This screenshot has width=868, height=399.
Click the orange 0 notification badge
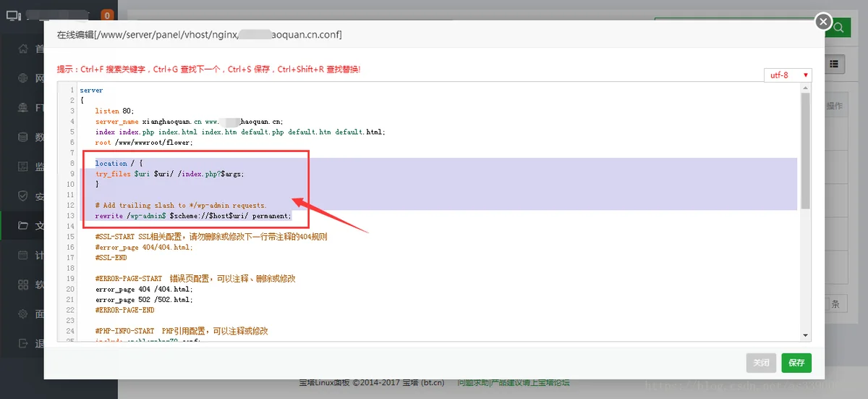point(107,14)
